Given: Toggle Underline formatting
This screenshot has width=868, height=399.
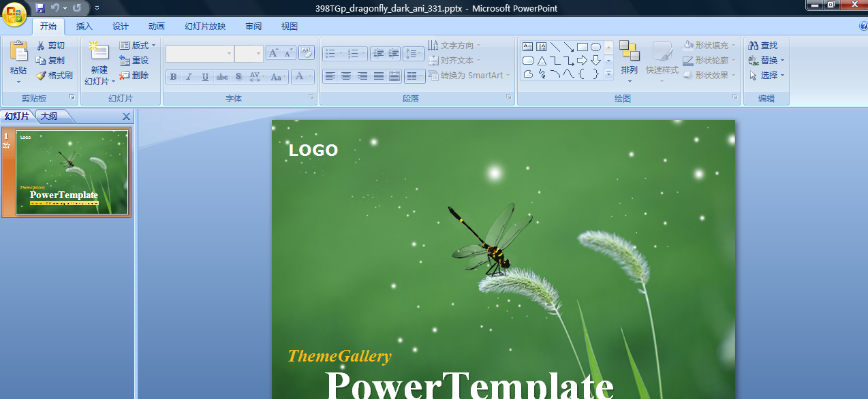Looking at the screenshot, I should (205, 77).
